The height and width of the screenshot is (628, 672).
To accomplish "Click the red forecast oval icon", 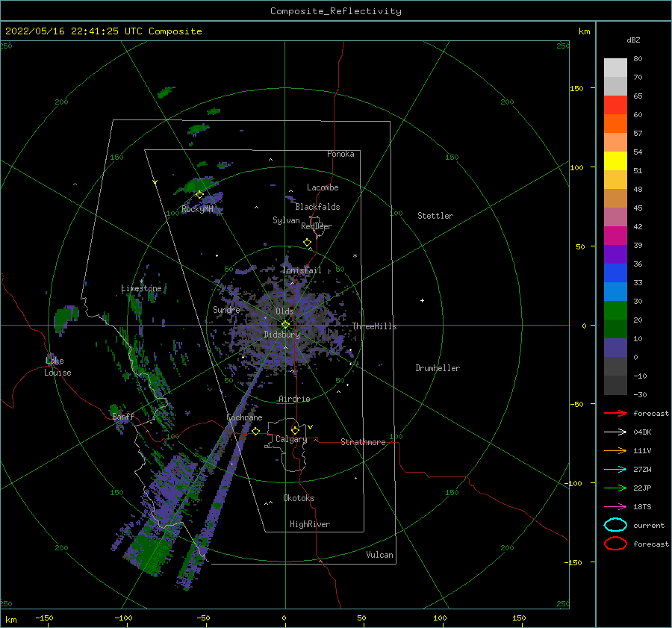I will point(615,544).
